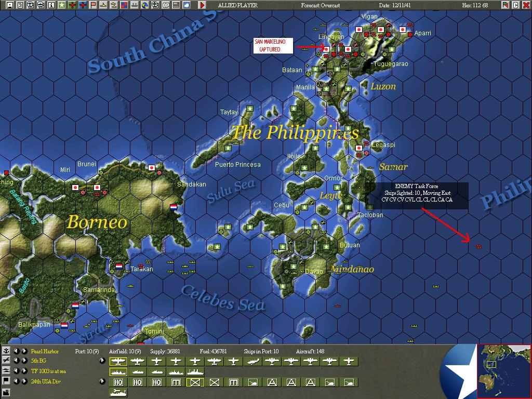Select the Japanese flag base at Legaspi
The image size is (532, 399).
tap(359, 148)
